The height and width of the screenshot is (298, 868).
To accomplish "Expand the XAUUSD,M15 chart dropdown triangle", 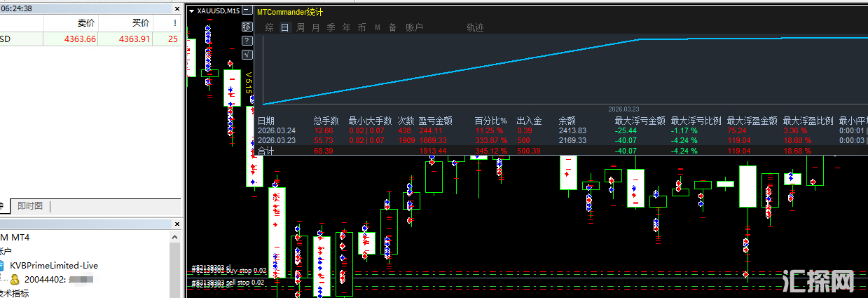I will coord(192,11).
